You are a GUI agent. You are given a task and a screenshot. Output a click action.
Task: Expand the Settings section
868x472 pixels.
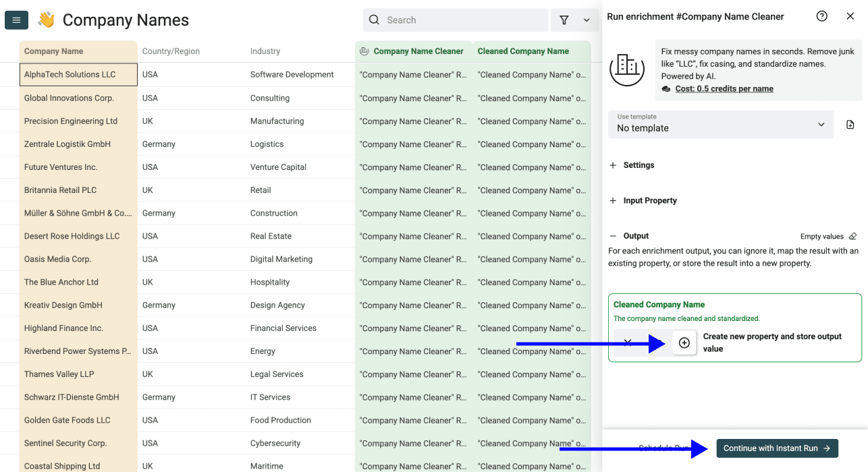tap(631, 165)
